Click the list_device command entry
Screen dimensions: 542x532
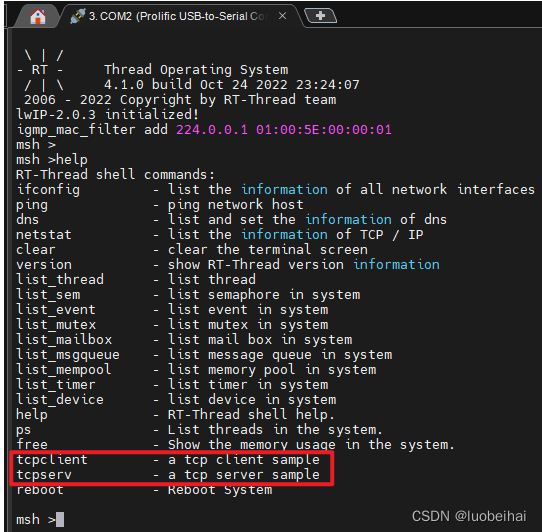pyautogui.click(x=60, y=400)
